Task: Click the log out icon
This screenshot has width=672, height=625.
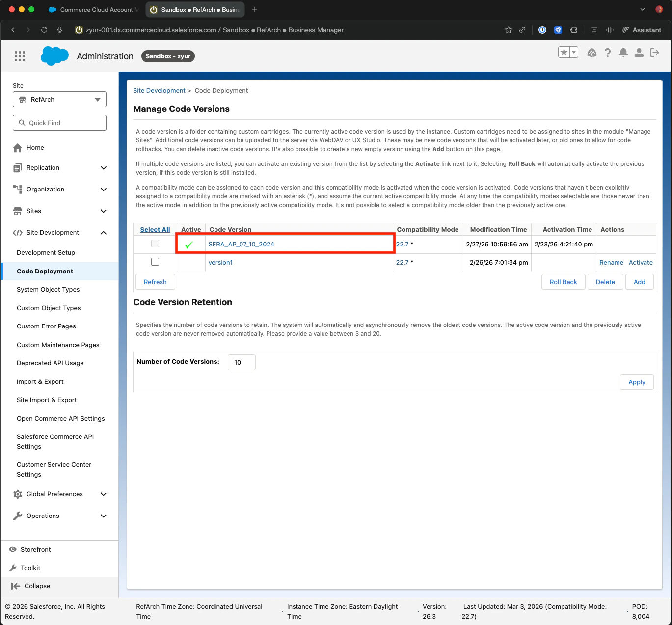Action: tap(655, 53)
